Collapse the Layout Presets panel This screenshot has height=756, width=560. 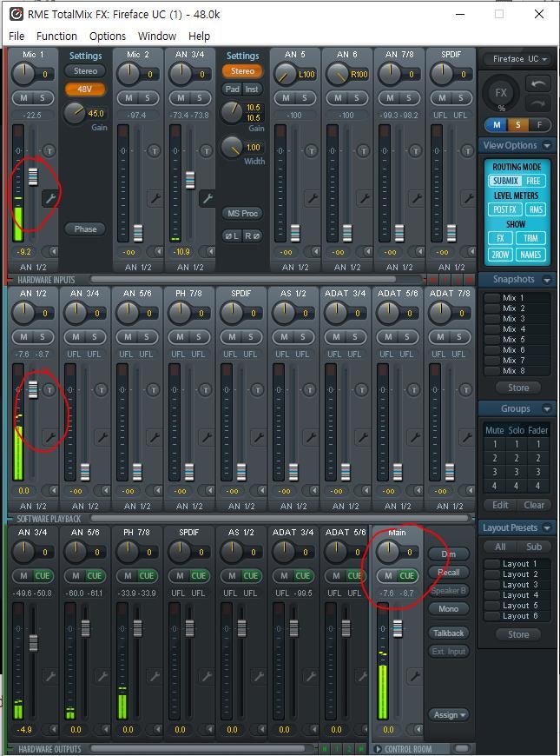(547, 528)
